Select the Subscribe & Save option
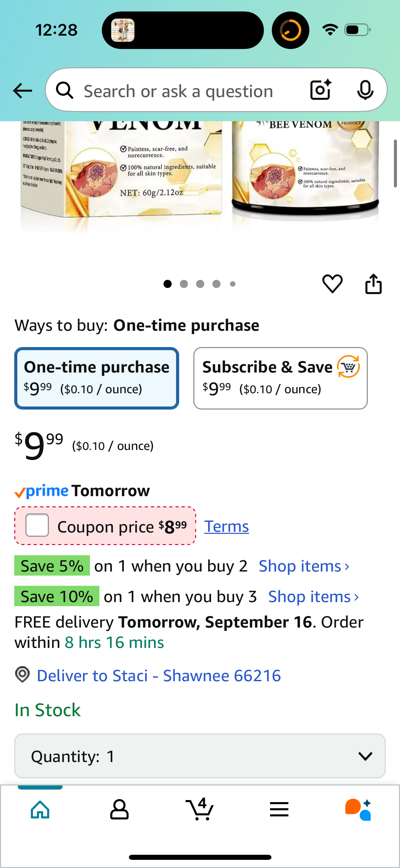 point(280,378)
